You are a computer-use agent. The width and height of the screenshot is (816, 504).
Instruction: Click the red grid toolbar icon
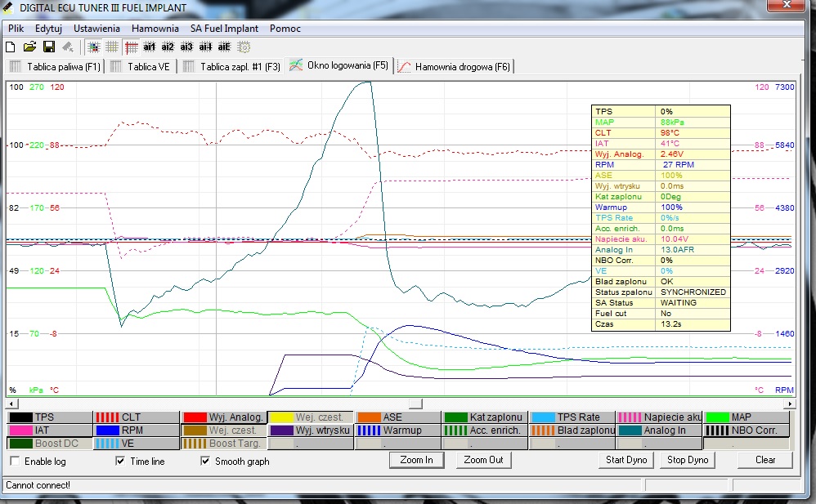tap(131, 47)
